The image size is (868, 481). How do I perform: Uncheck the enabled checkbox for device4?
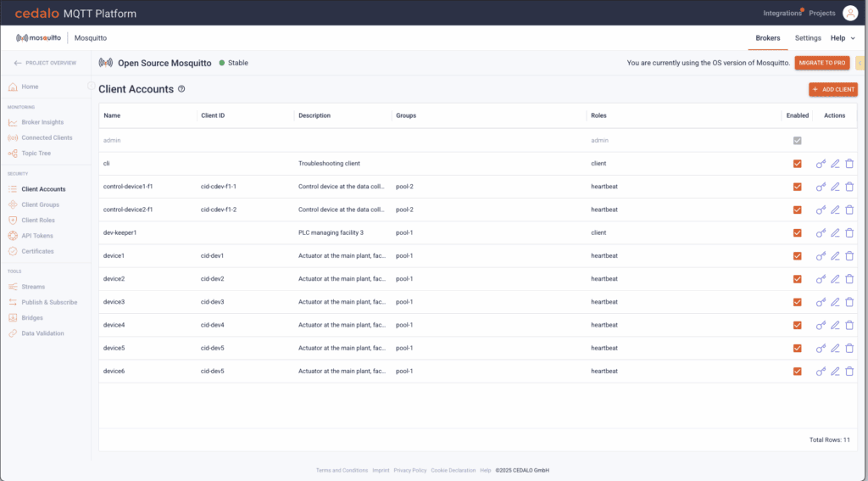[x=797, y=325]
